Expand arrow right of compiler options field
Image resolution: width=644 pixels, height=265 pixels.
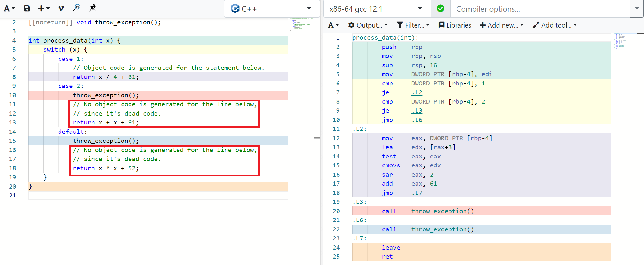[636, 9]
